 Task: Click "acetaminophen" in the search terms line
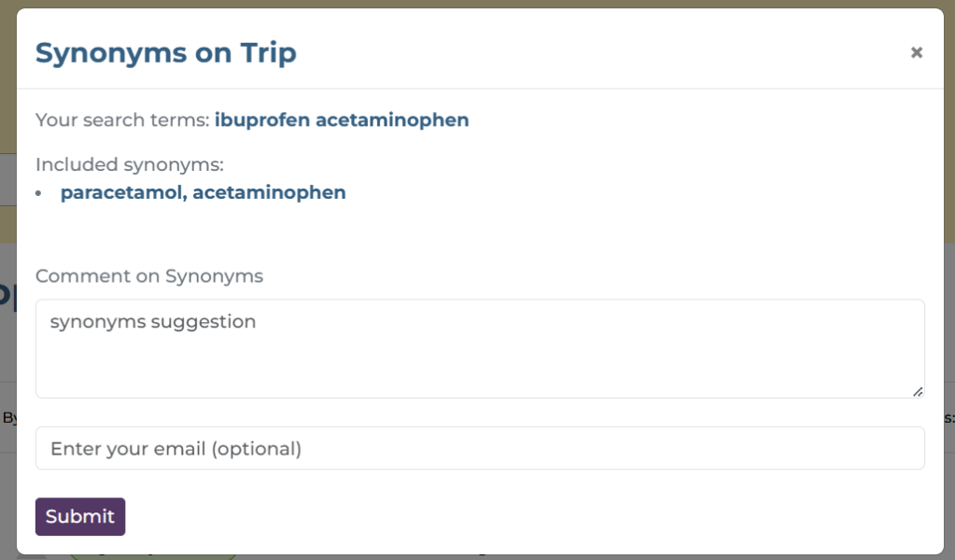coord(392,120)
